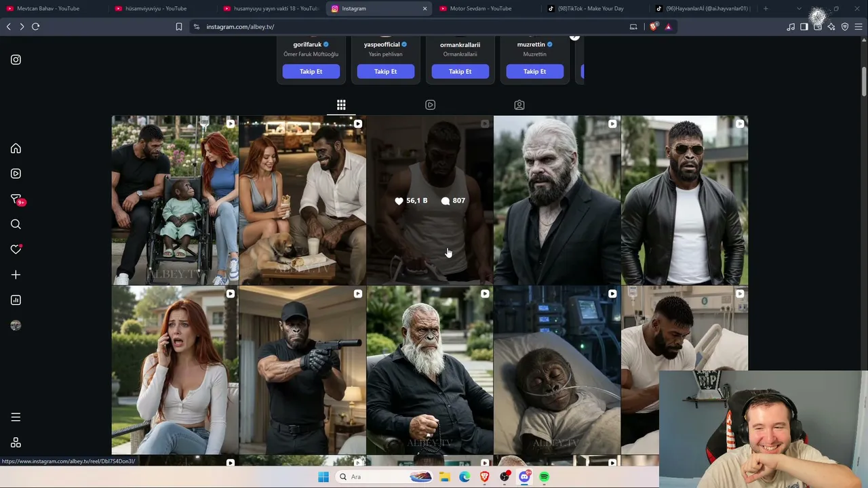Screen dimensions: 868x488
Task: Open reel of white-bearded gorilla with beads
Action: 430,370
